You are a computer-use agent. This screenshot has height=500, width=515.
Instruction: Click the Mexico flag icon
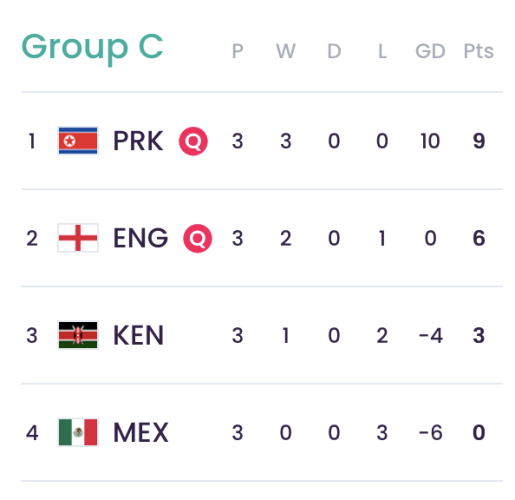(x=78, y=432)
